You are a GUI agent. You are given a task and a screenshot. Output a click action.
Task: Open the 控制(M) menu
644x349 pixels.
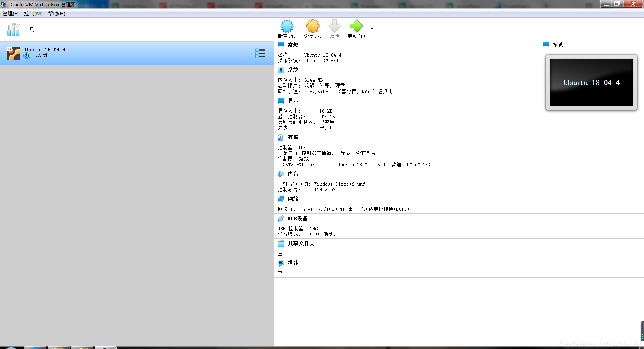[33, 14]
